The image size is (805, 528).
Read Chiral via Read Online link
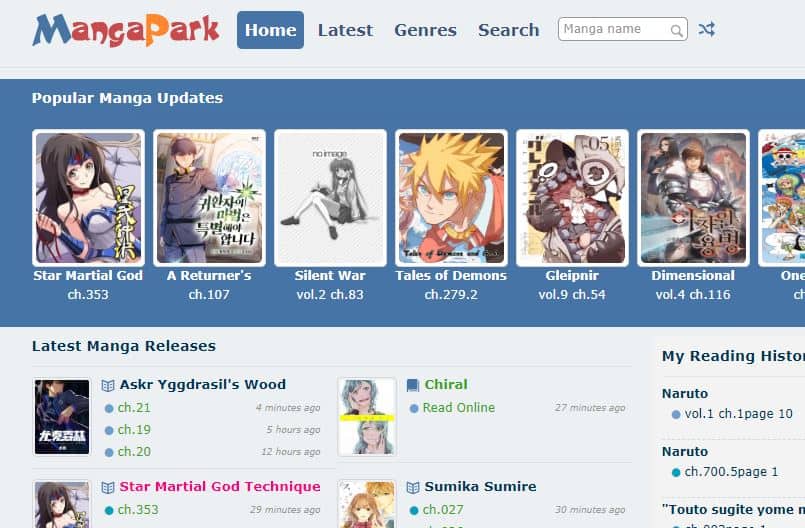(458, 408)
